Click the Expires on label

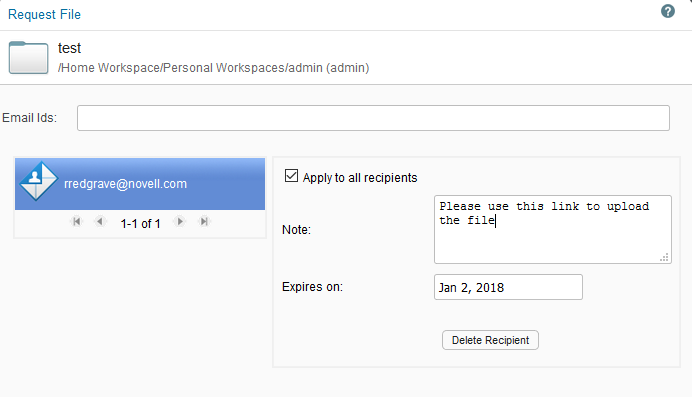(x=312, y=287)
